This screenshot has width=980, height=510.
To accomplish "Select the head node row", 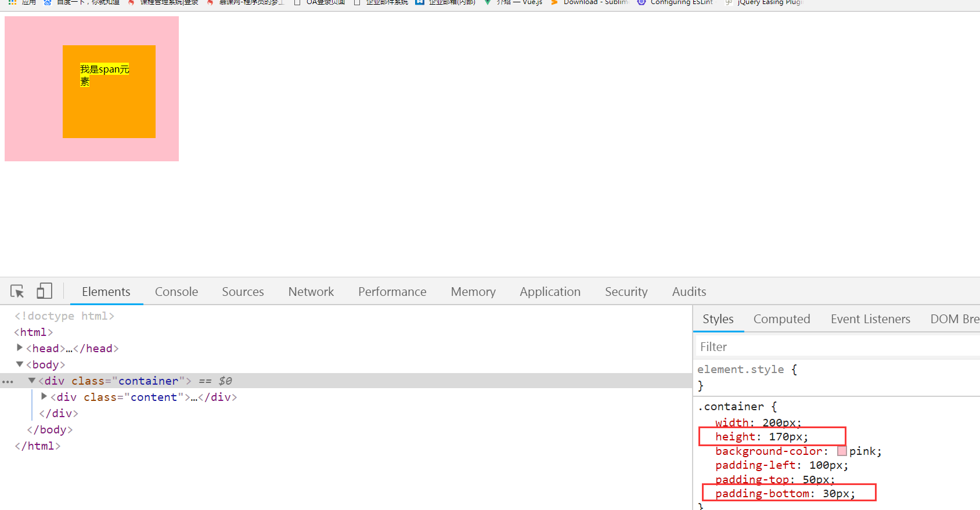I will click(73, 348).
